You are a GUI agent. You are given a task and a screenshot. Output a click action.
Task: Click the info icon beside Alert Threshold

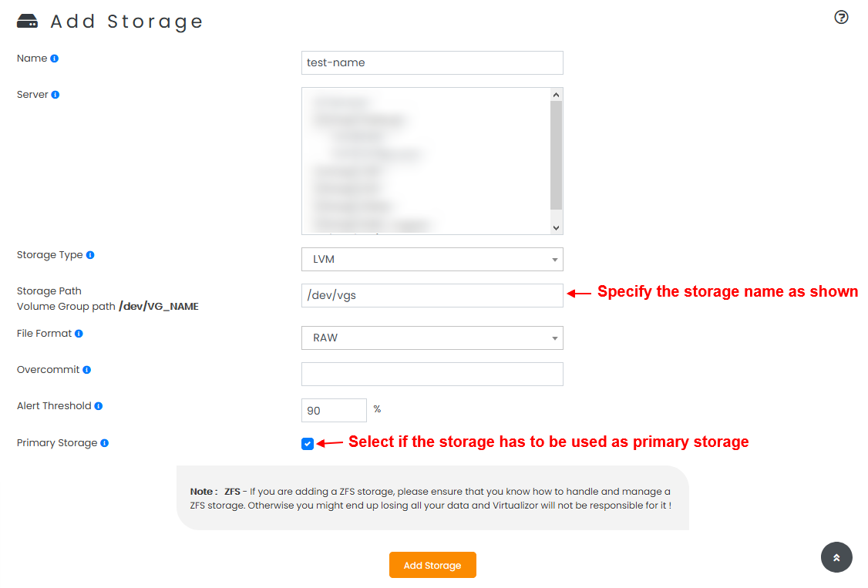pos(99,405)
